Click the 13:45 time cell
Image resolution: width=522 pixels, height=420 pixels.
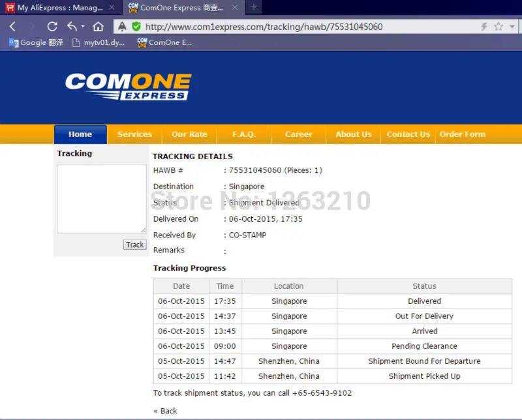(225, 331)
